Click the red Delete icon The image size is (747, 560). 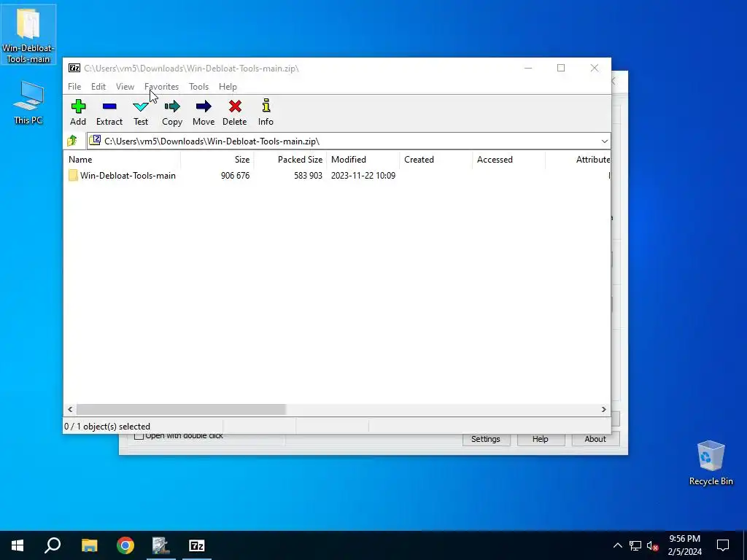coord(235,106)
